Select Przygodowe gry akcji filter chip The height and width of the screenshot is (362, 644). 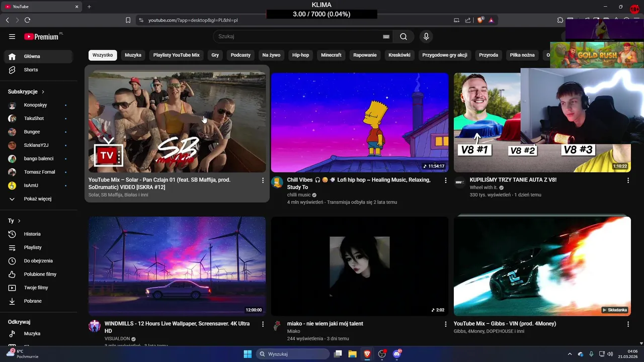[445, 55]
